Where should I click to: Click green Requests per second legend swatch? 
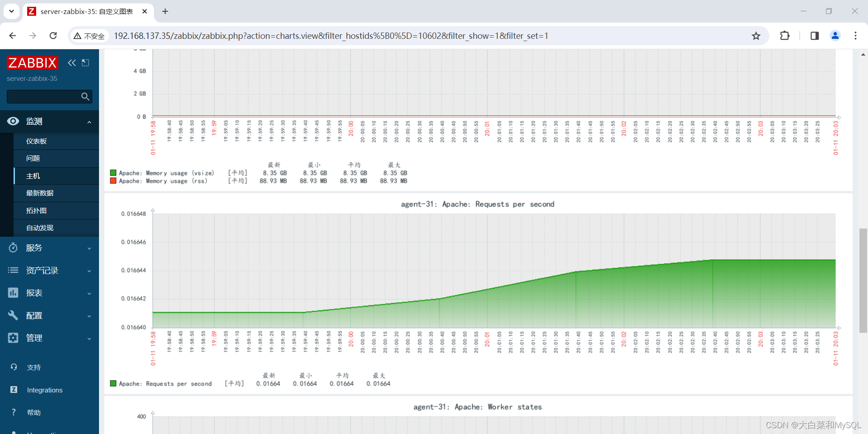(x=113, y=383)
